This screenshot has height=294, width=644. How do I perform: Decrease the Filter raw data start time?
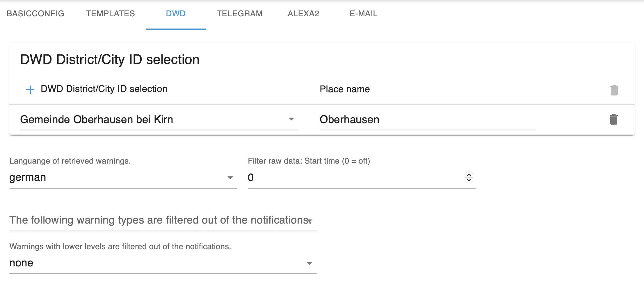tap(469, 180)
